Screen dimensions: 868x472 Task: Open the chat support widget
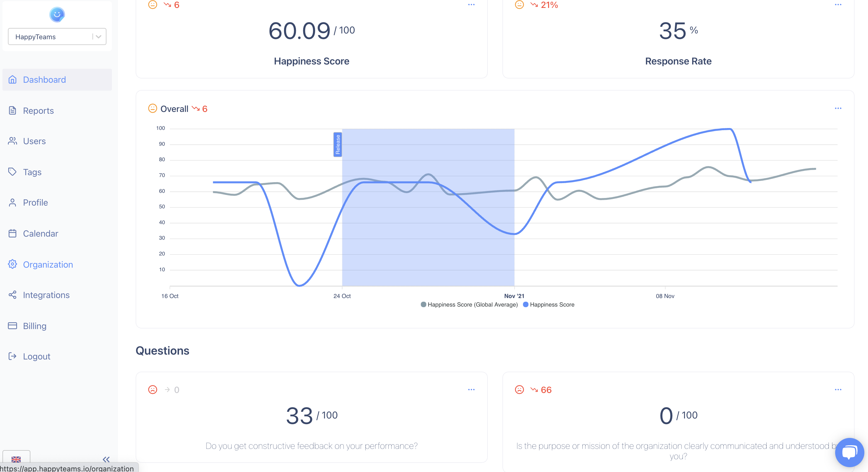(849, 453)
